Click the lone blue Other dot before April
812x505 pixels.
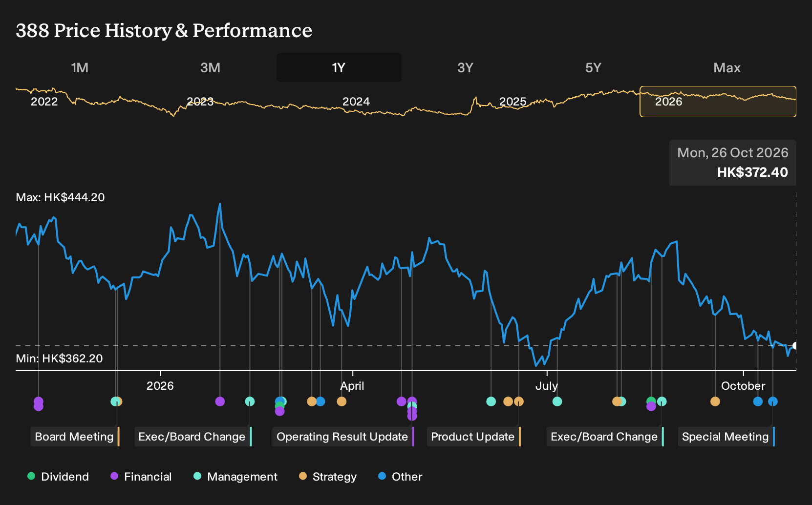coord(321,401)
